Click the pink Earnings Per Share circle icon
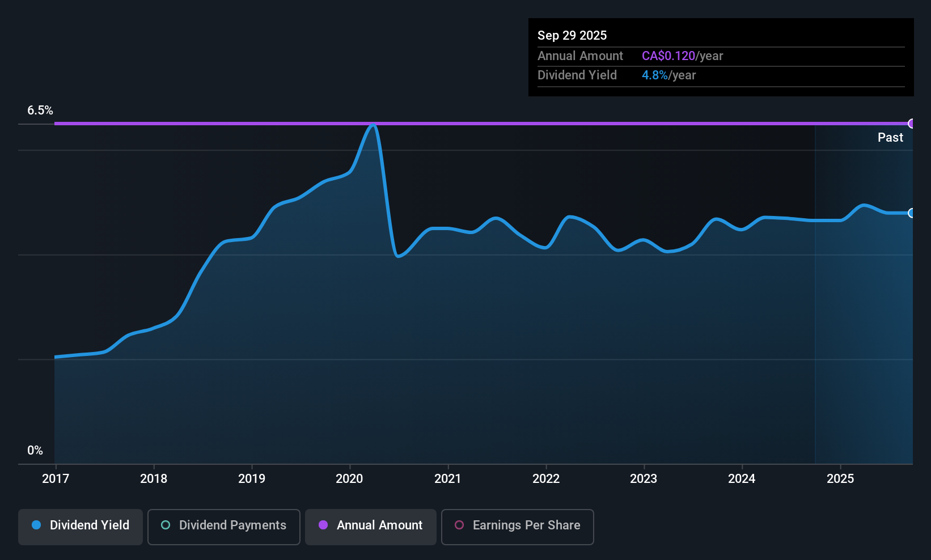931x560 pixels. click(x=459, y=525)
